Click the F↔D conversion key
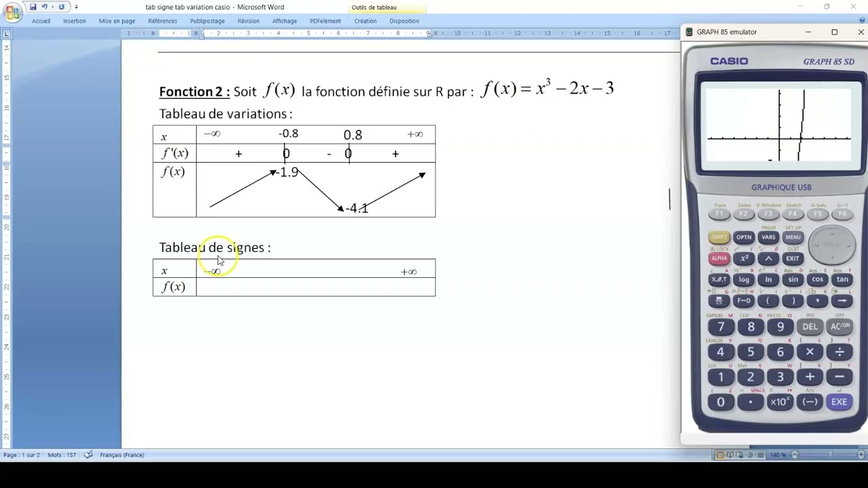Screen dimensions: 868x488 click(744, 301)
